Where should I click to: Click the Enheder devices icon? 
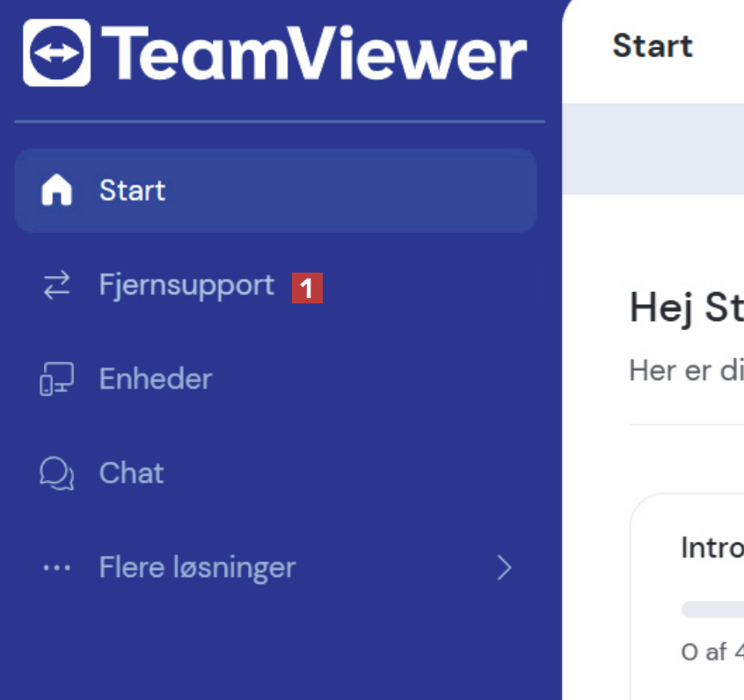(x=57, y=379)
